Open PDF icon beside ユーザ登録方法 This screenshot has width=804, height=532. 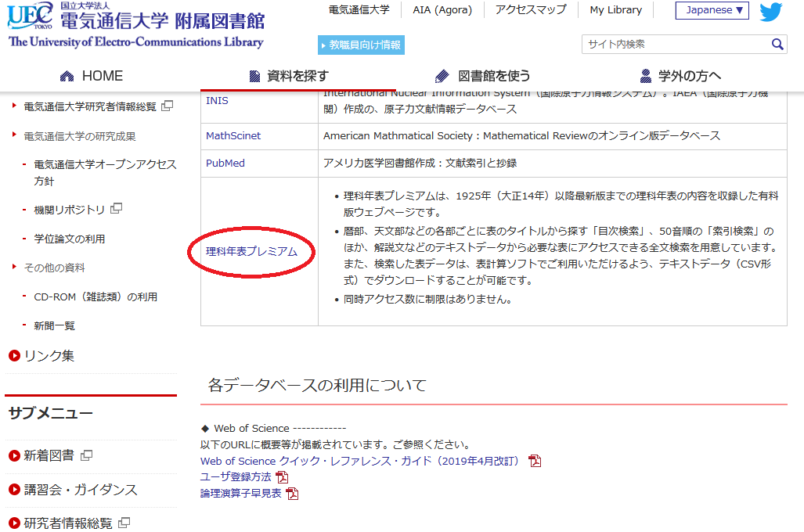click(282, 477)
